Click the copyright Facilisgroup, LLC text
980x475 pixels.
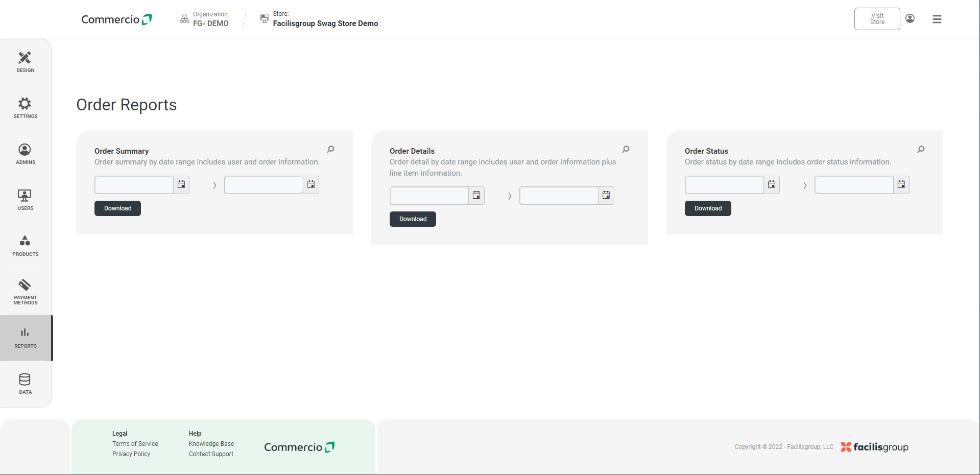(x=784, y=447)
